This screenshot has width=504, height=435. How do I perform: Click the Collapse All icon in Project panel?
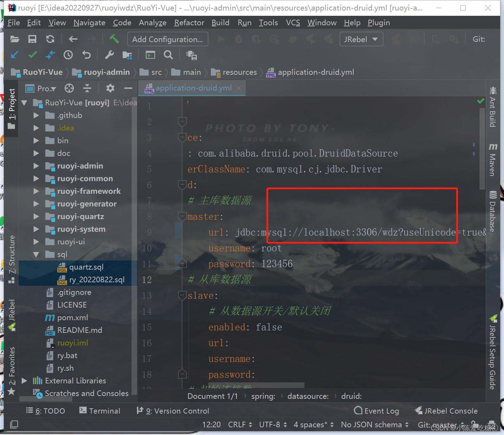click(87, 88)
